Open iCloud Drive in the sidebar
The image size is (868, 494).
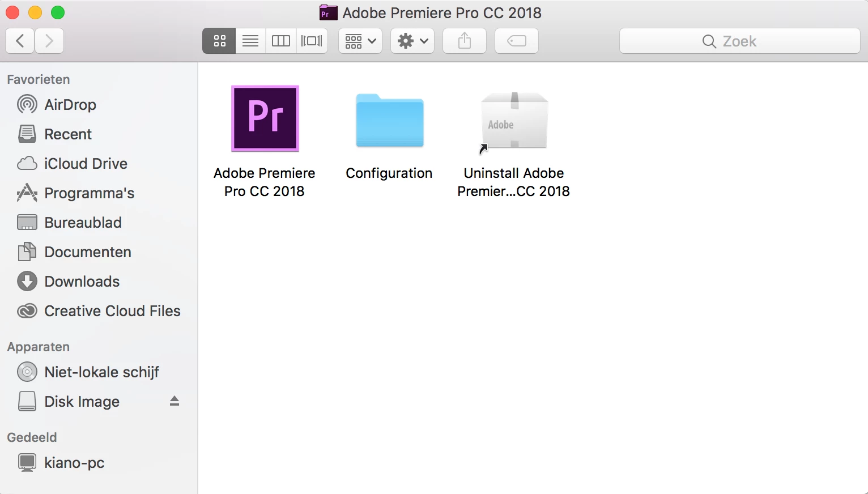pos(99,164)
